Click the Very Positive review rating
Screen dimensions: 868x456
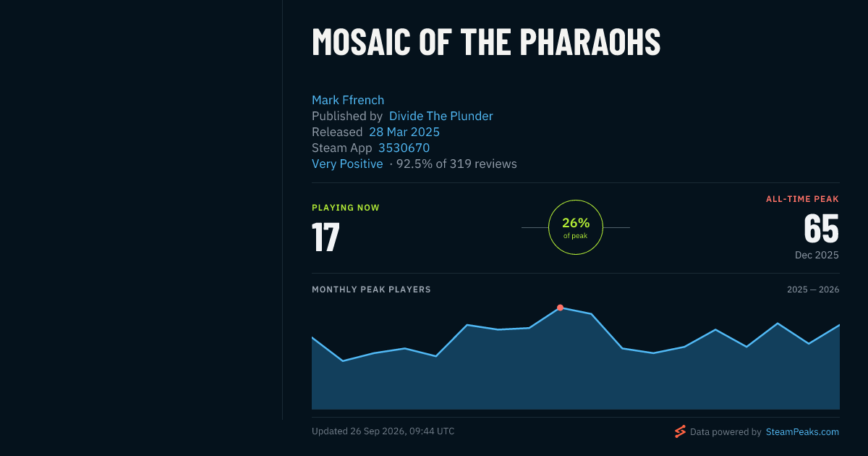(x=347, y=164)
